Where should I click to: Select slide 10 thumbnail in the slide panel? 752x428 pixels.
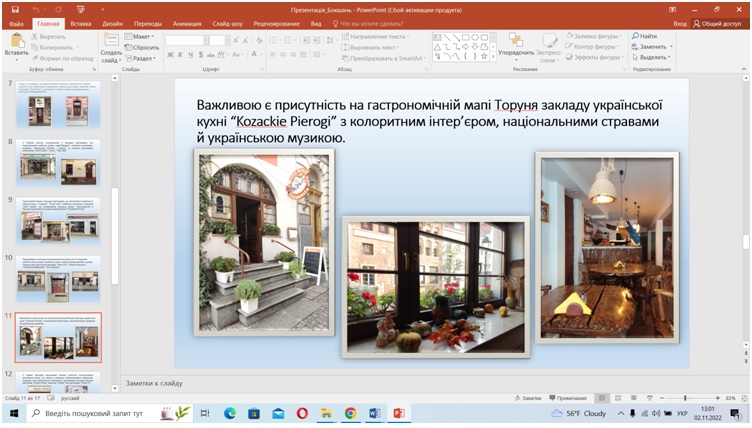59,279
